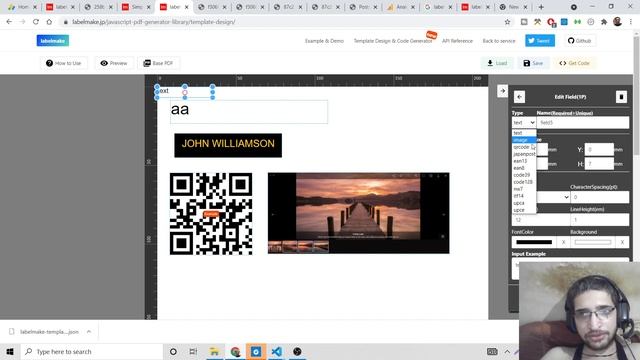Click the Tweet button
This screenshot has width=640, height=360.
540,41
